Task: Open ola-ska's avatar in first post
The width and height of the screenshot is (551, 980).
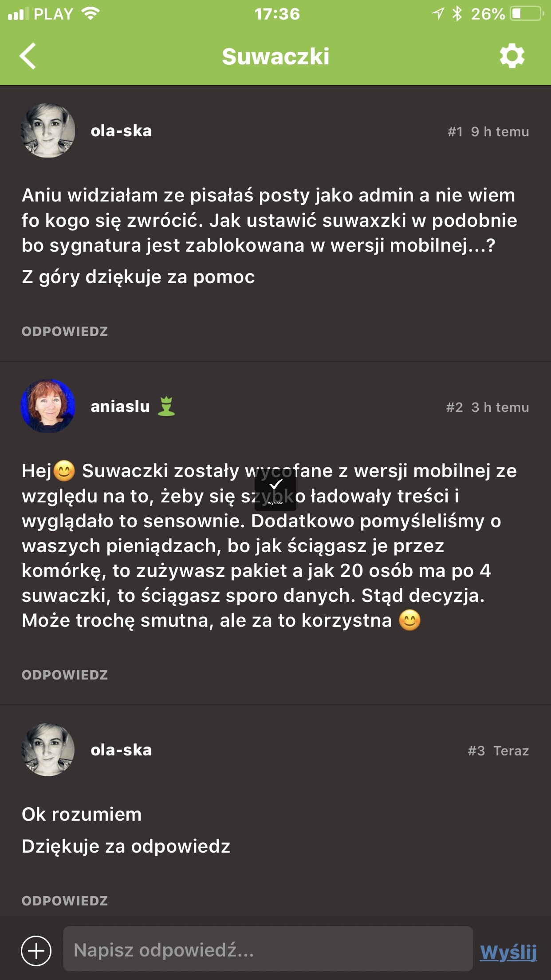Action: coord(48,131)
